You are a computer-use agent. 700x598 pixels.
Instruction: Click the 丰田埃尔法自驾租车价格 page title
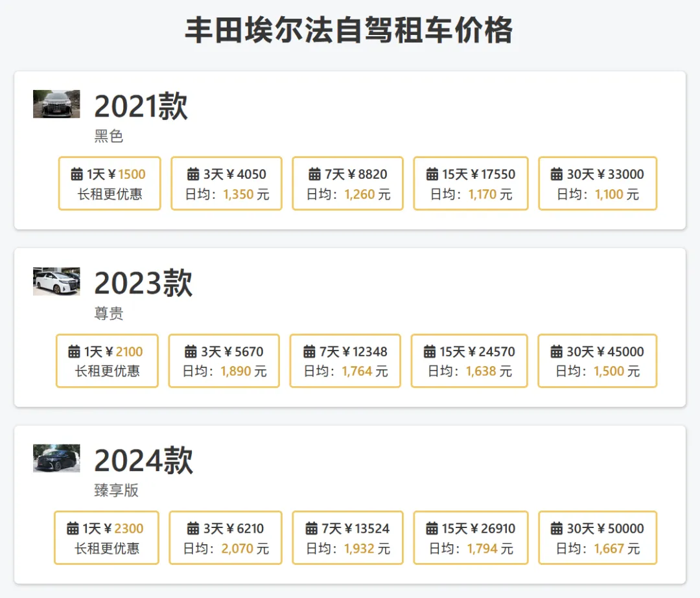349,30
